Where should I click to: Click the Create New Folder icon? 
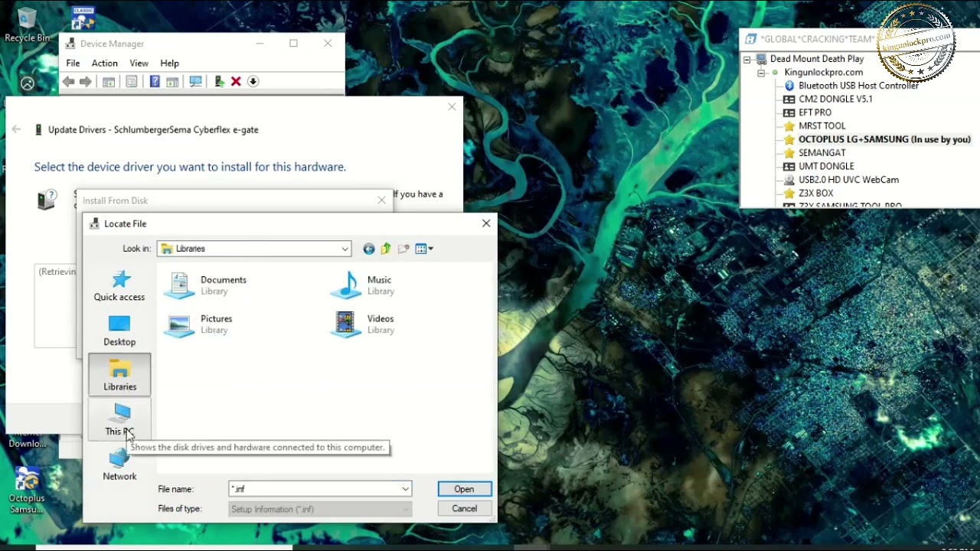tap(403, 249)
